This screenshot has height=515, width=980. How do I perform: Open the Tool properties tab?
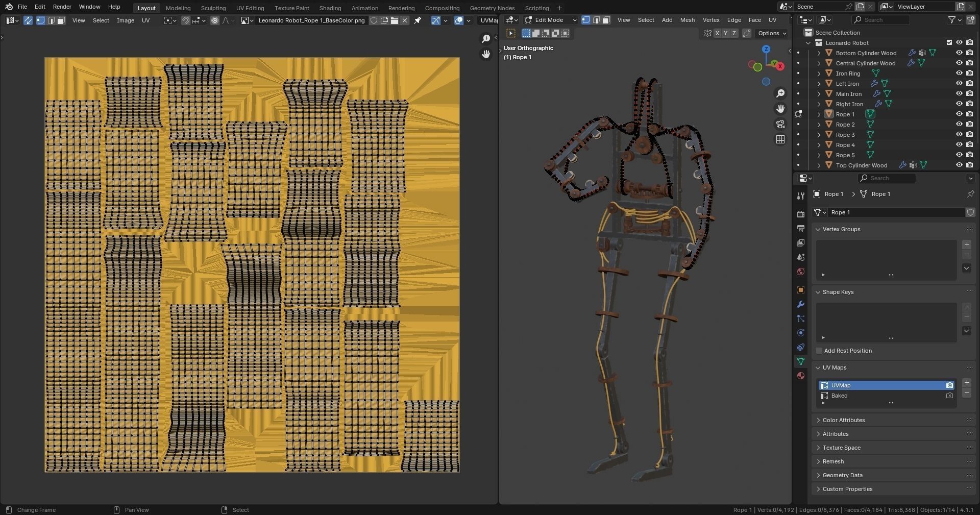coord(800,196)
